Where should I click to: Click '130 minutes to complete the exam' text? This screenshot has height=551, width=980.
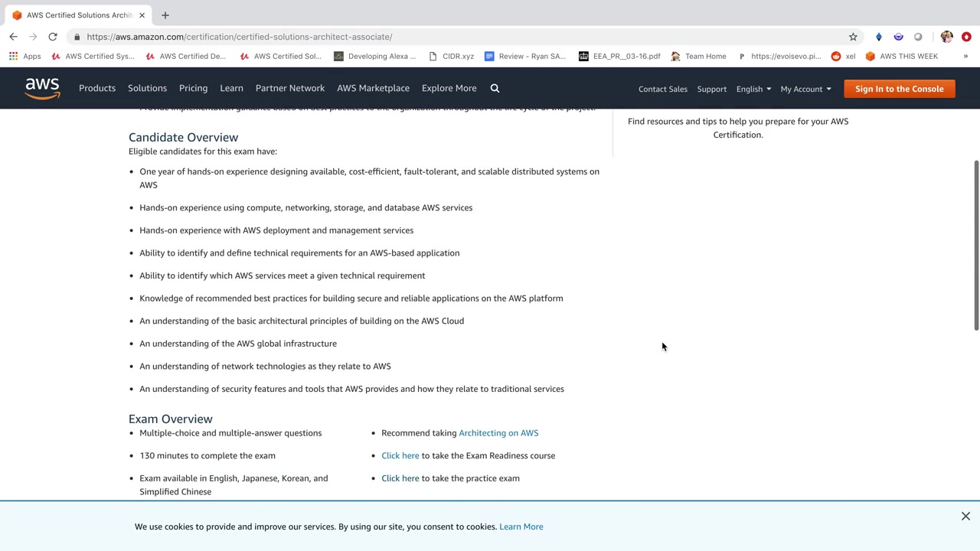[x=207, y=455]
